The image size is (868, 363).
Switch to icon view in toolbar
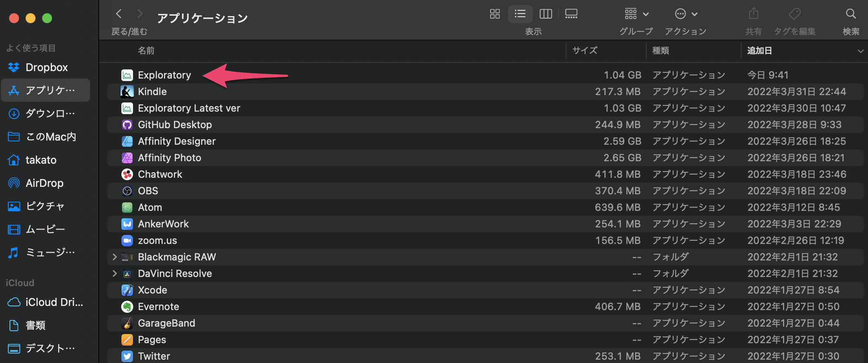click(x=495, y=14)
